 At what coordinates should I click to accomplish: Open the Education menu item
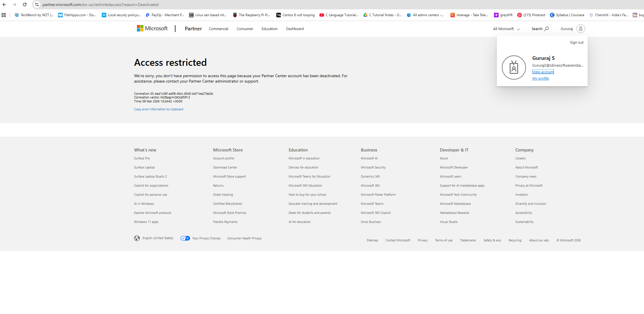click(270, 29)
